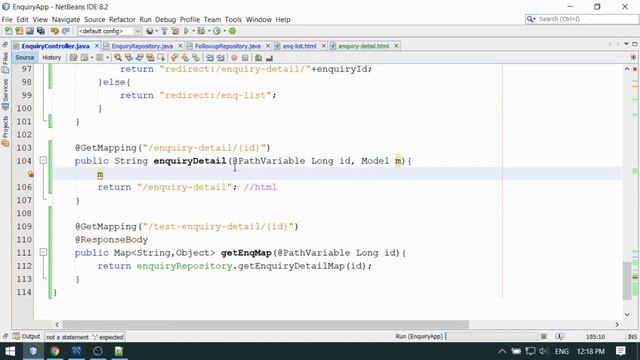Click the Open Project toolbar icon
640x360 pixels.
click(30, 31)
